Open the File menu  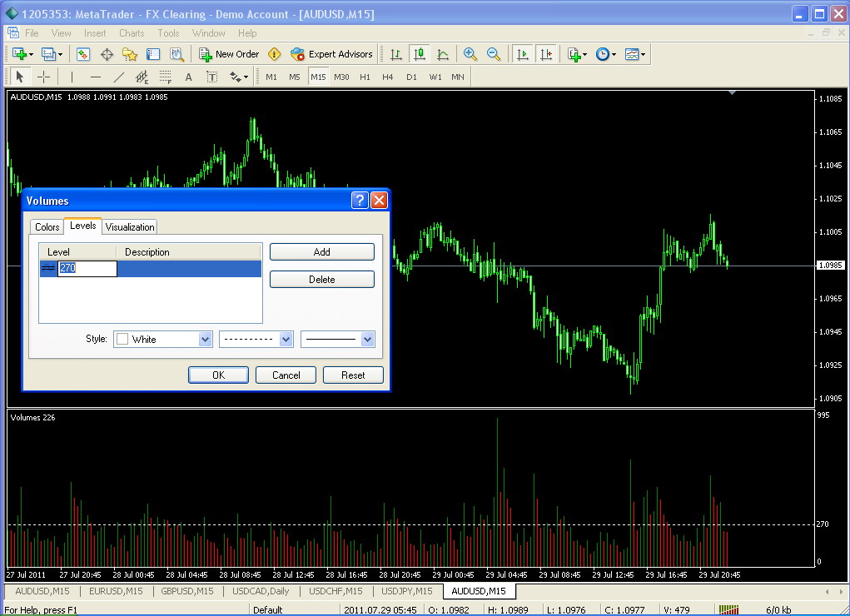tap(32, 33)
